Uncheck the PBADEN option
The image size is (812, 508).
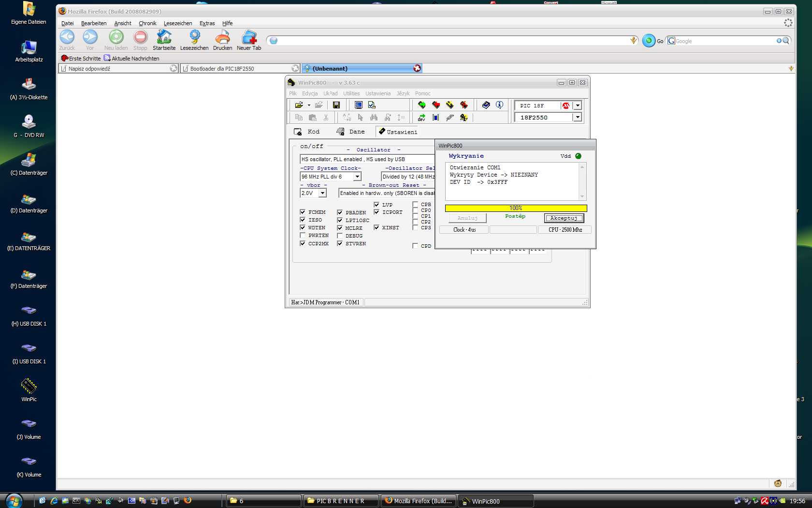pos(340,212)
